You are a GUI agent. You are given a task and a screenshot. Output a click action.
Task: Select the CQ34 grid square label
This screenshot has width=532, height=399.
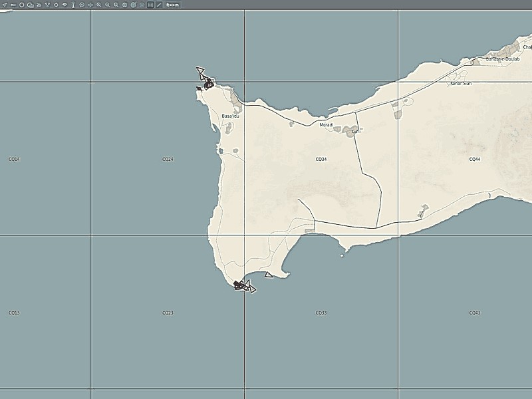tap(321, 160)
